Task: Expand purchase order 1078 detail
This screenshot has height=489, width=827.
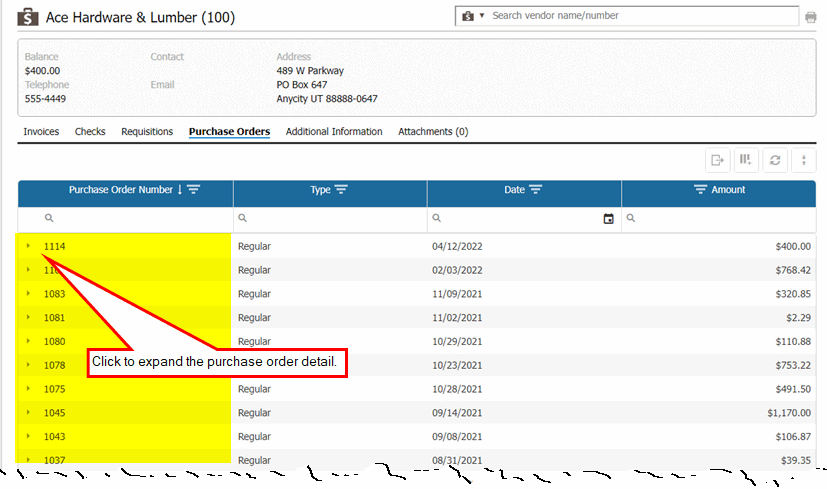Action: tap(28, 365)
